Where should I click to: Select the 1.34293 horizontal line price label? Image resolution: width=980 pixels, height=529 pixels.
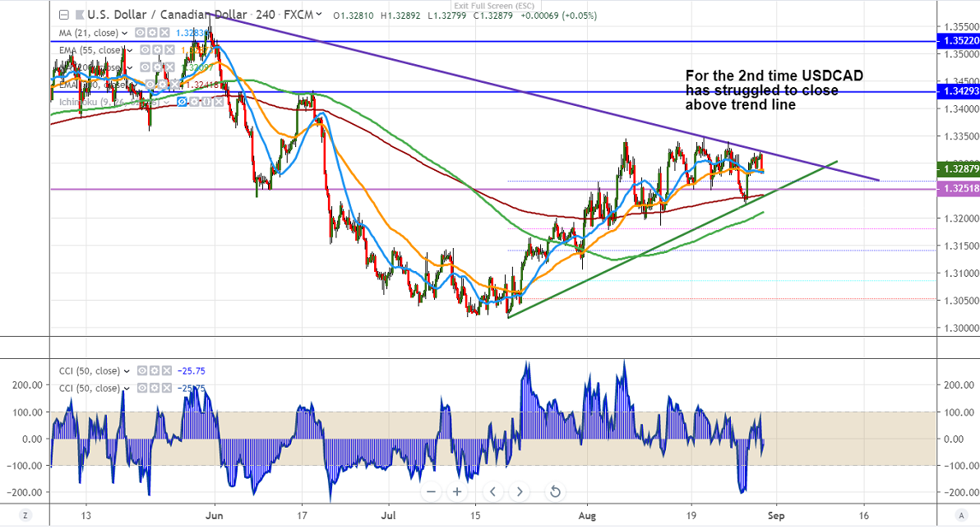pyautogui.click(x=959, y=92)
